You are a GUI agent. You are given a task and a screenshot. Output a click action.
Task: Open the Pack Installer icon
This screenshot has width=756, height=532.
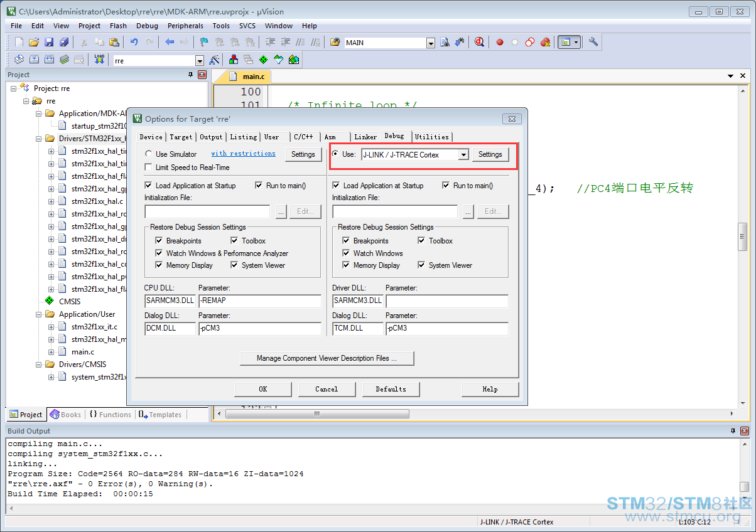(x=294, y=60)
